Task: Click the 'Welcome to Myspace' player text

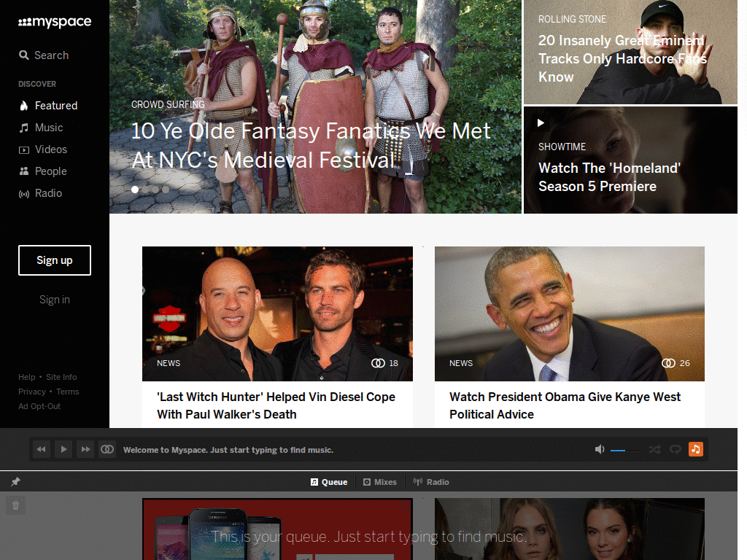Action: point(228,450)
